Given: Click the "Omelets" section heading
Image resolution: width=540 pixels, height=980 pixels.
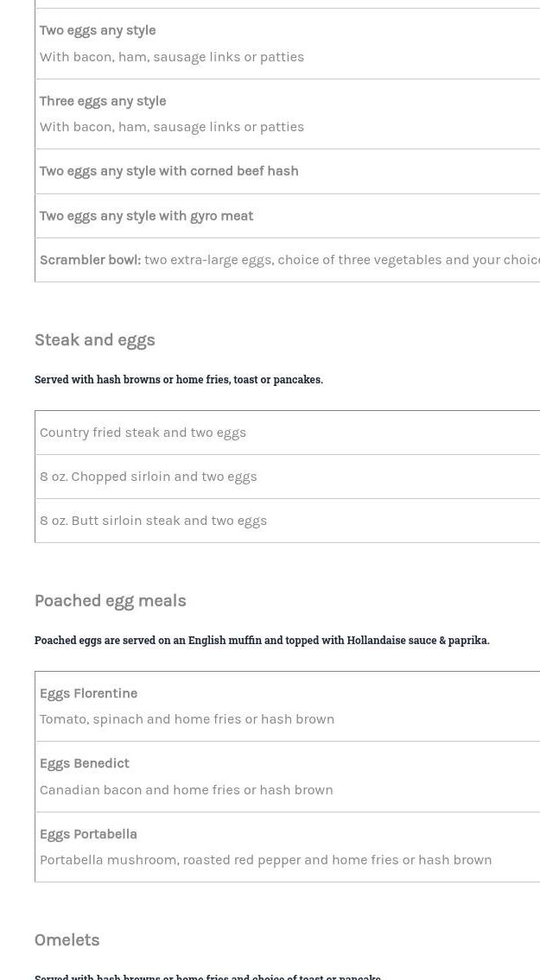Looking at the screenshot, I should [x=67, y=940].
